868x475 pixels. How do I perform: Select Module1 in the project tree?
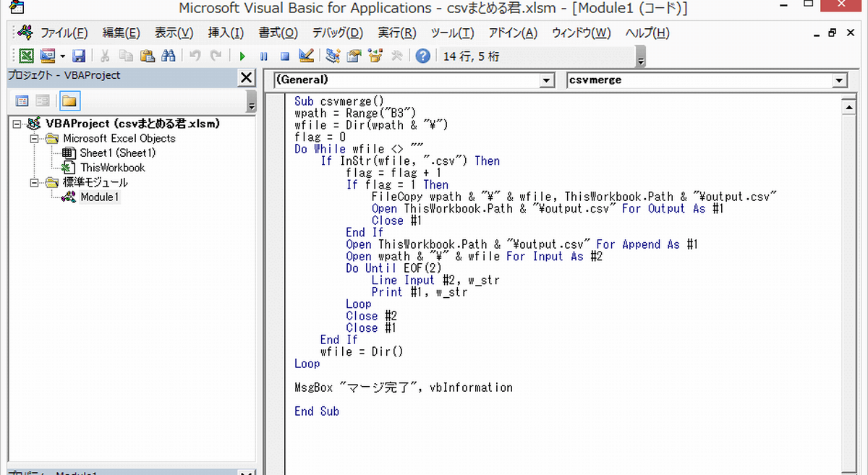pyautogui.click(x=98, y=197)
